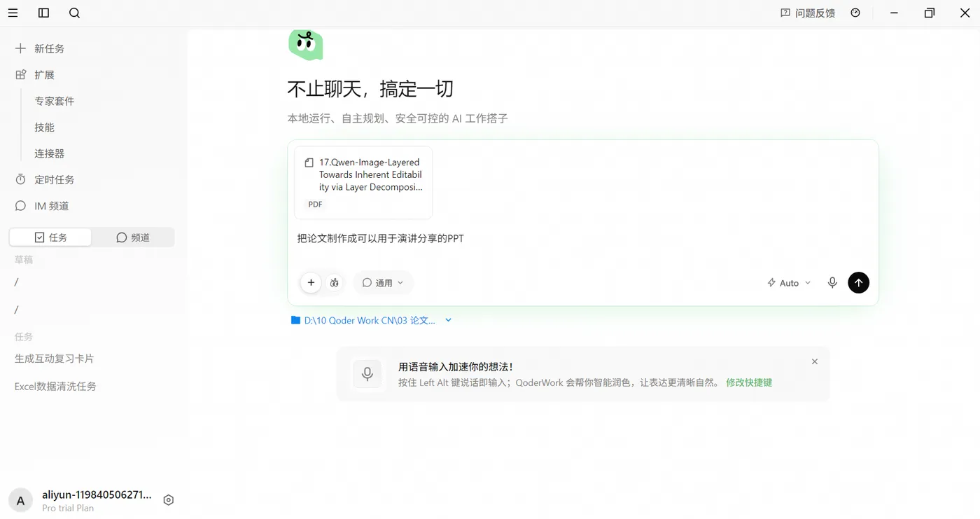
Task: Click the 定时任务 clock icon
Action: (20, 179)
